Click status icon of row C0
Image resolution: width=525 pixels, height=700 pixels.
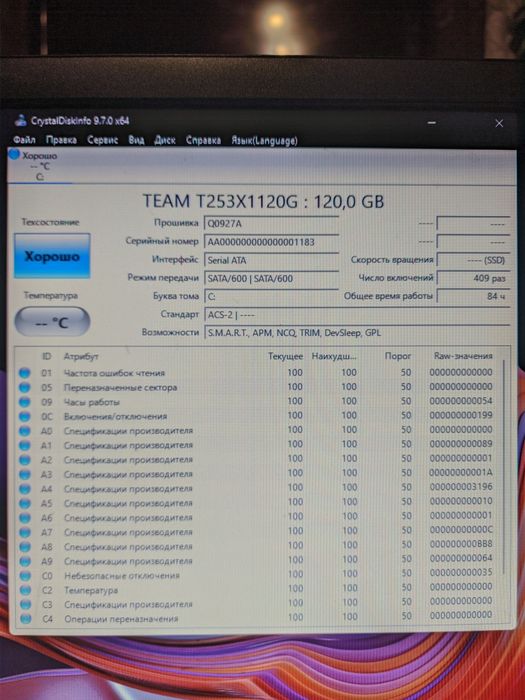[25, 576]
